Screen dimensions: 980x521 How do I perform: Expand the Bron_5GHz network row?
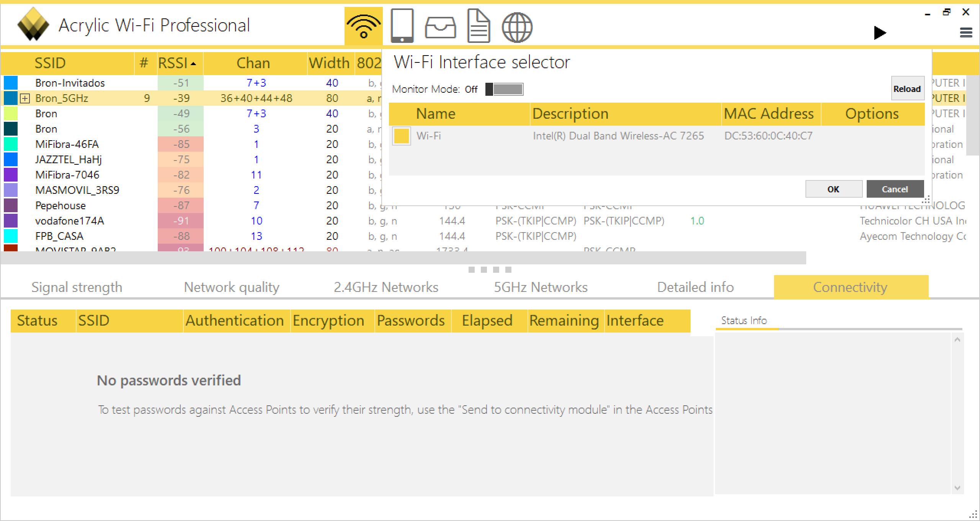tap(25, 98)
